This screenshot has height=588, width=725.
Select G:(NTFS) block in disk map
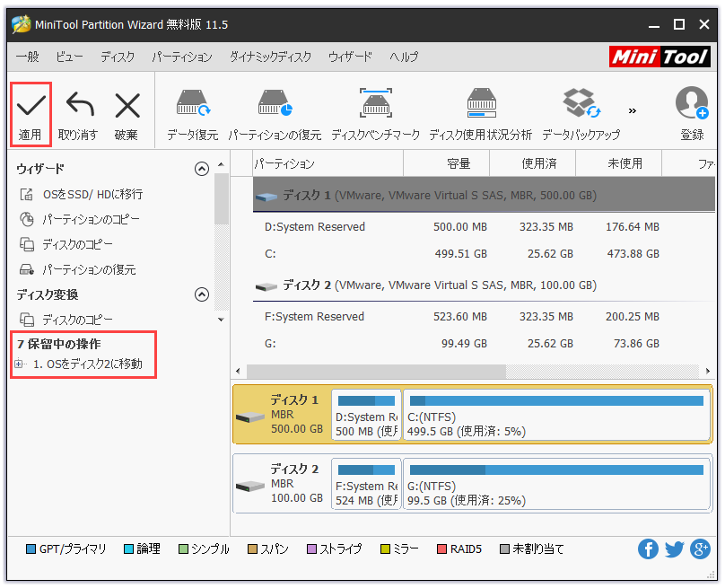pyautogui.click(x=556, y=484)
